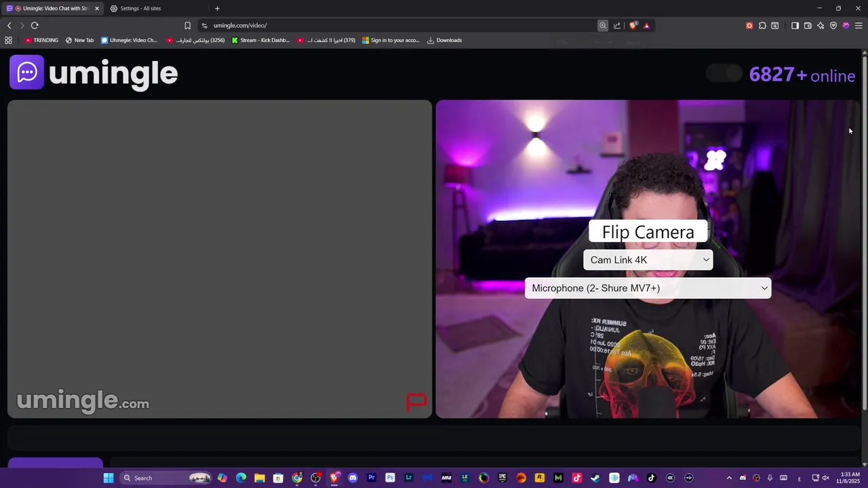
Task: Open the Brave hamburger main menu
Action: coord(859,26)
